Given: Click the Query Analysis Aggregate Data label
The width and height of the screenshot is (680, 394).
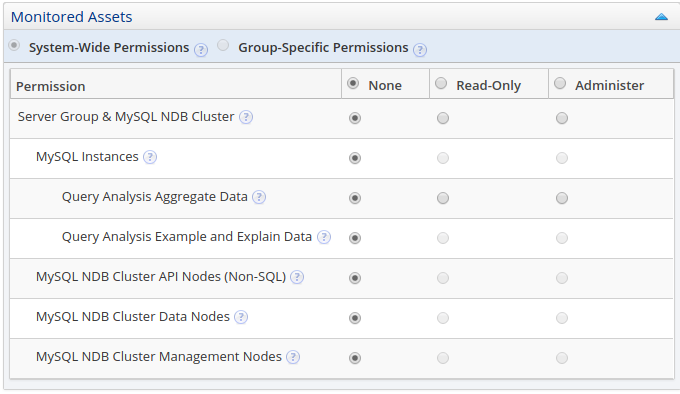Looking at the screenshot, I should coord(154,197).
